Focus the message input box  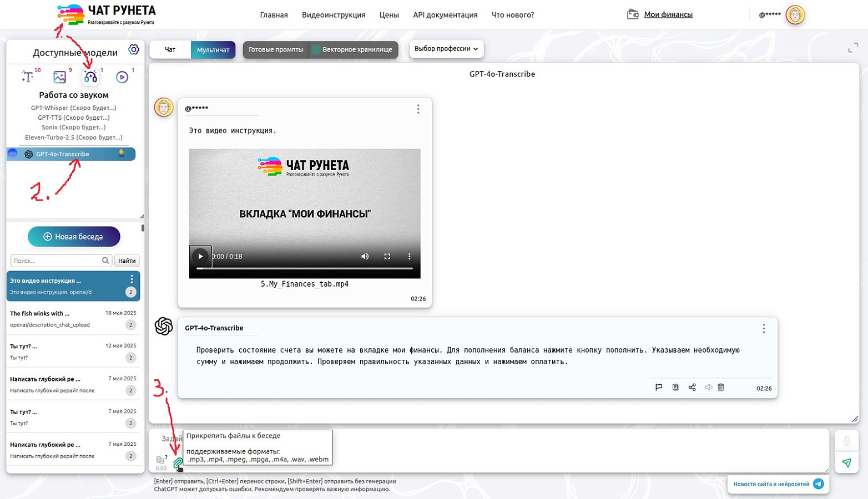click(488, 450)
